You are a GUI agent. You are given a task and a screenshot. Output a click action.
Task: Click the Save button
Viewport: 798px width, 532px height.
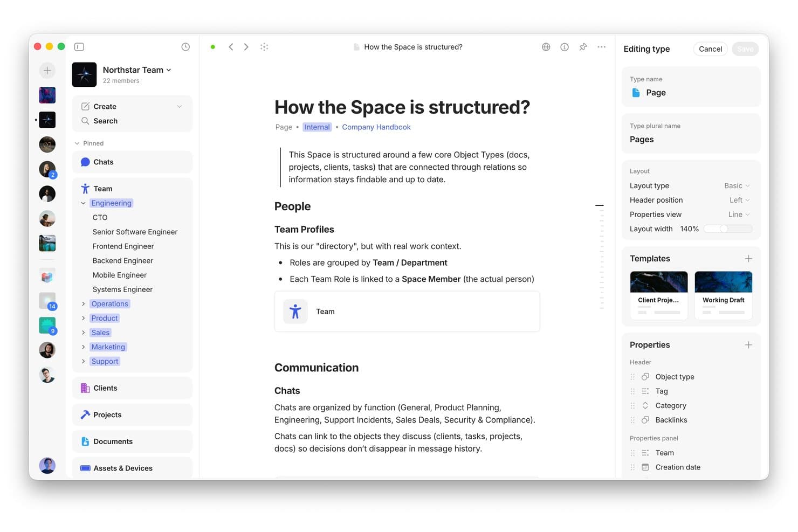[x=745, y=49]
